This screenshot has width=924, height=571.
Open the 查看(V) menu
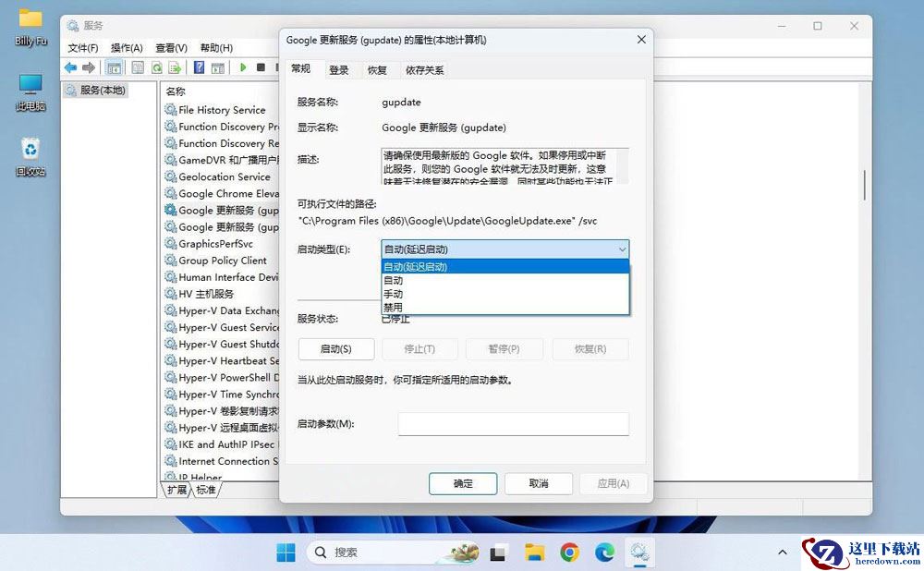click(x=172, y=48)
